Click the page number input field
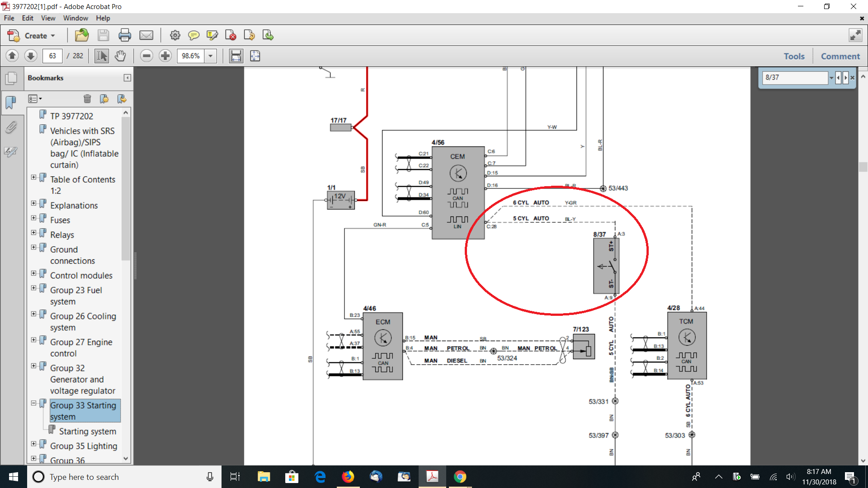Viewport: 868px width, 488px height. 52,56
